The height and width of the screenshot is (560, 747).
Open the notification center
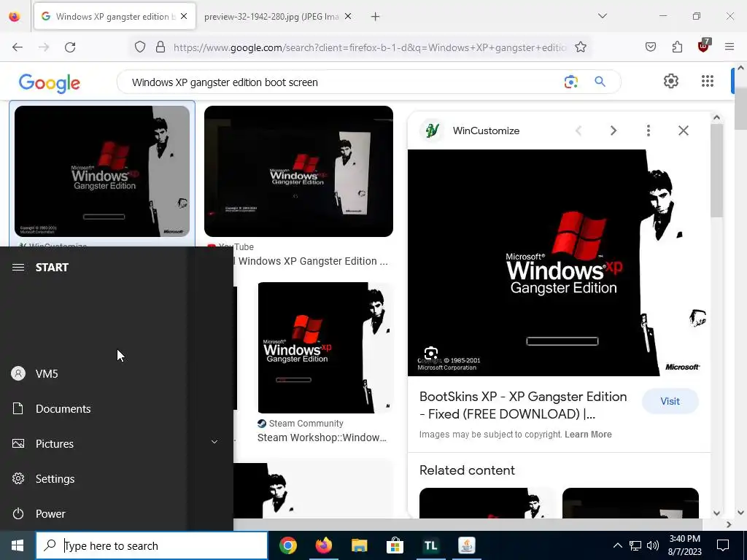[723, 545]
